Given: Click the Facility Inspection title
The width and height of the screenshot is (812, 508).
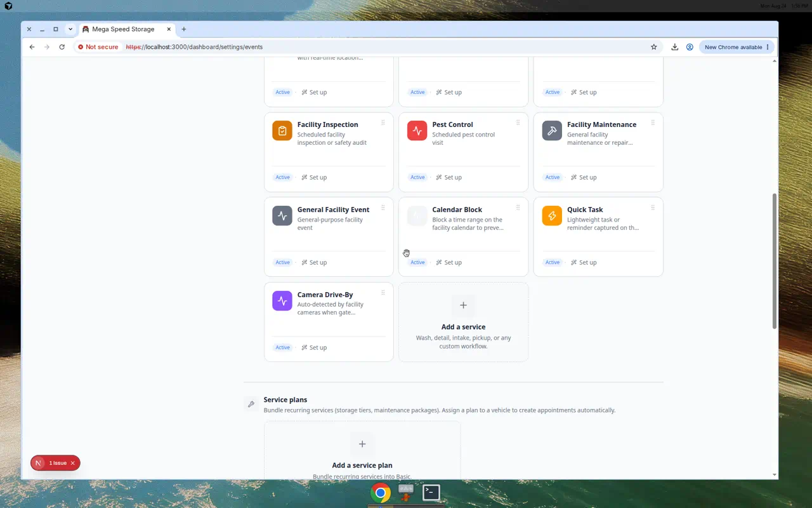Looking at the screenshot, I should pos(327,124).
